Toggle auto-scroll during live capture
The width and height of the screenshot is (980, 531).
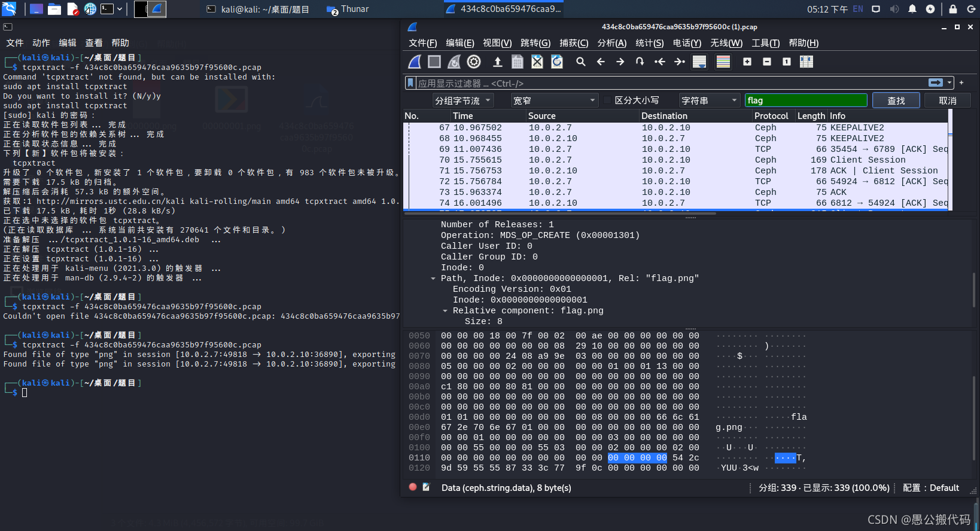[x=699, y=62]
